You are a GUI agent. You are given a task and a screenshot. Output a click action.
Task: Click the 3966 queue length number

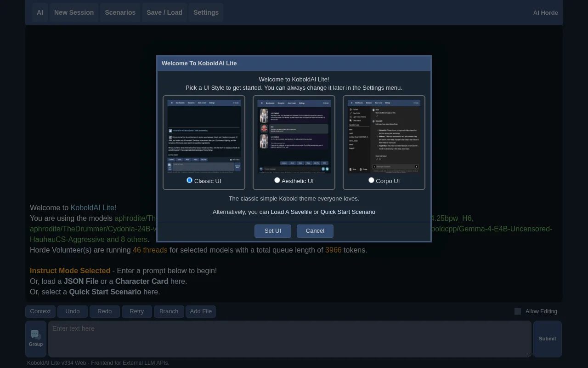[x=334, y=250]
